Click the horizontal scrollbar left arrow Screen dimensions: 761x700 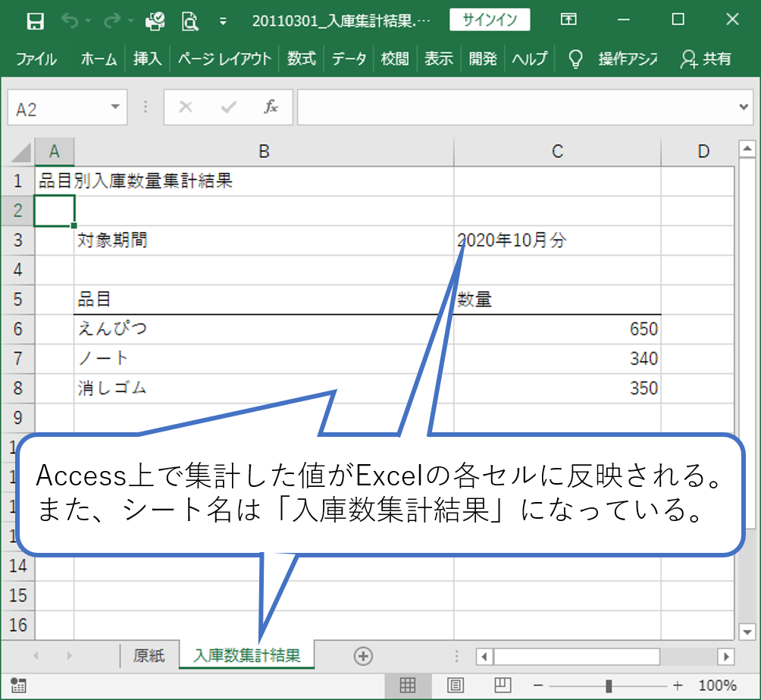click(x=484, y=657)
